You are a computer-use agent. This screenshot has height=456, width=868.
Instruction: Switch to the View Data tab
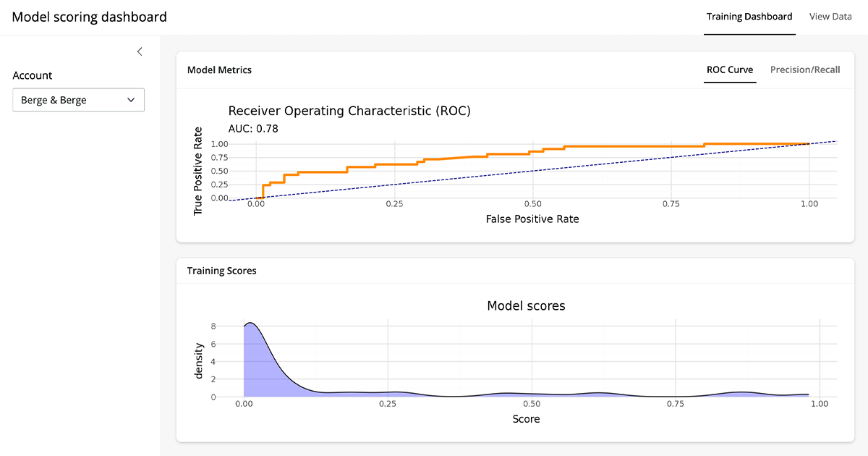(x=830, y=17)
